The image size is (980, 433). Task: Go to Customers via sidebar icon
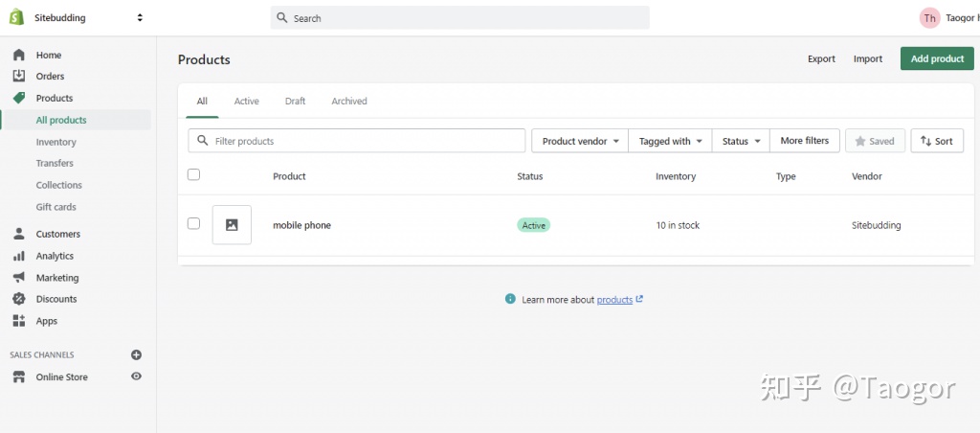click(x=19, y=234)
